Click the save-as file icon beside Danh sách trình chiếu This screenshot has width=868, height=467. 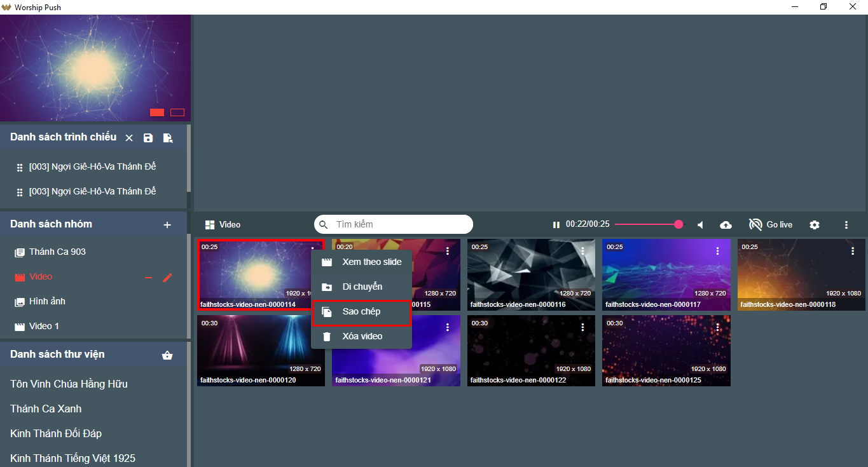tap(168, 138)
